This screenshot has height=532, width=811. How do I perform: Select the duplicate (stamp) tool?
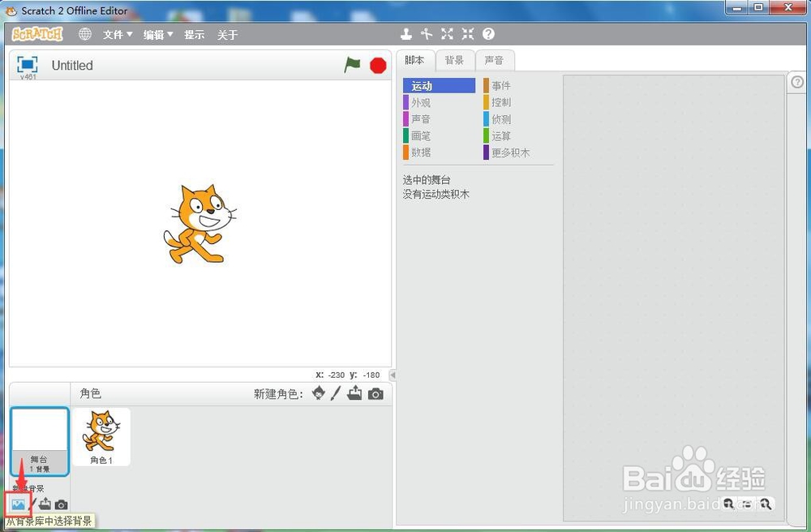pos(405,34)
